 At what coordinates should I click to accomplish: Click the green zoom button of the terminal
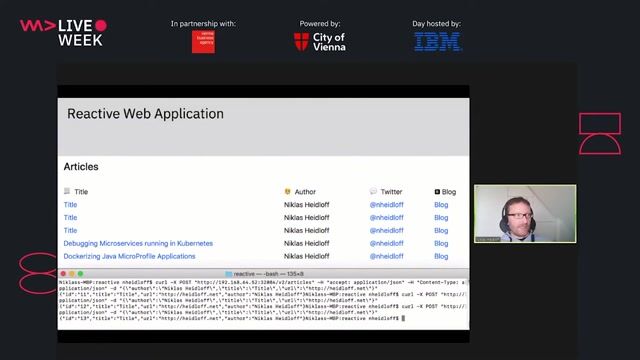coord(80,274)
